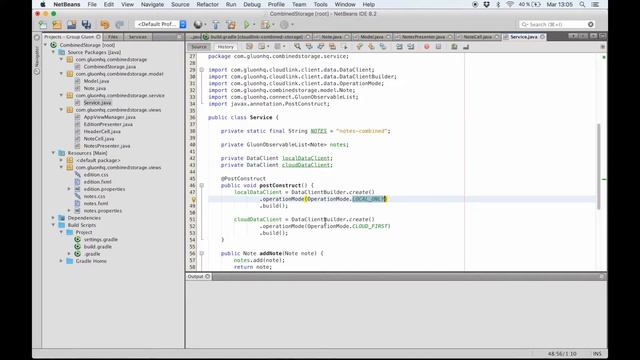Image resolution: width=640 pixels, height=360 pixels.
Task: Click the New Project toolbar icon
Action: 57,24
